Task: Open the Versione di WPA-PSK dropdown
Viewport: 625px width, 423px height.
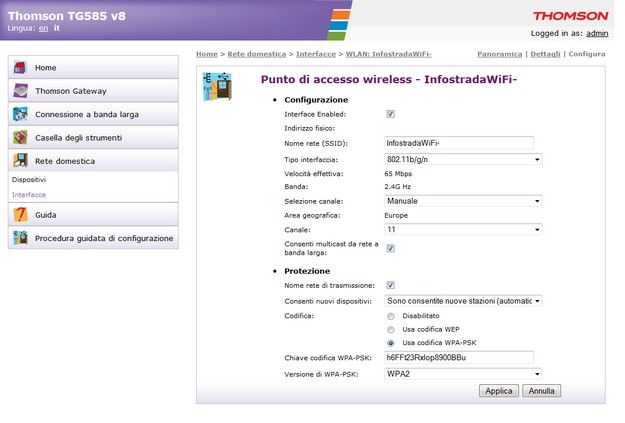Action: tap(463, 374)
